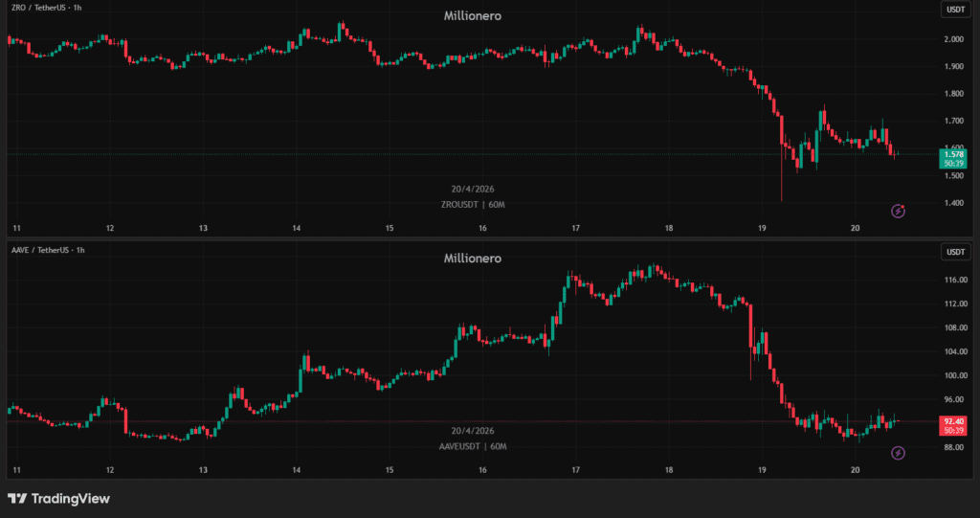
Task: Click the Millionero watermark on ZRO chart
Action: (473, 16)
